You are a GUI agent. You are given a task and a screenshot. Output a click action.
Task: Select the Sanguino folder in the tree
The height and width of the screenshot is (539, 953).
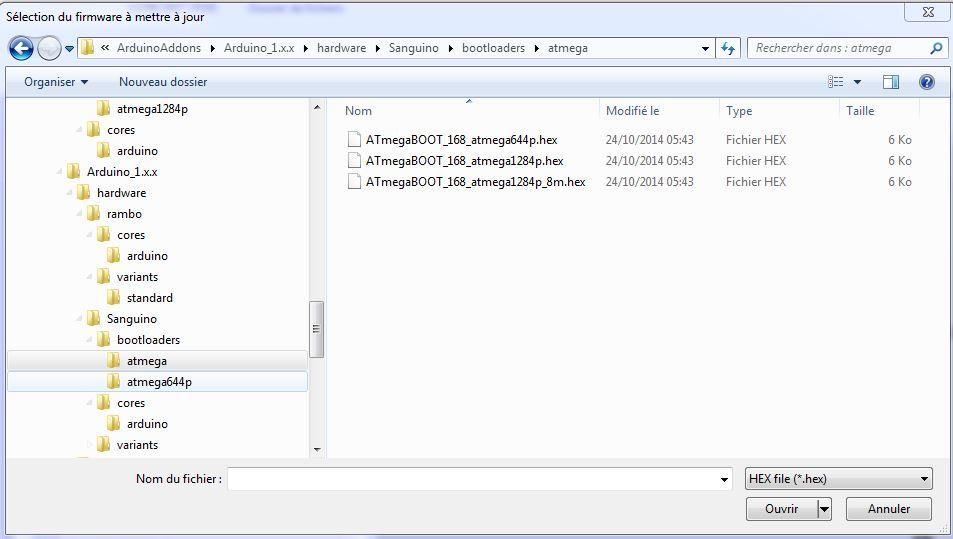[131, 319]
